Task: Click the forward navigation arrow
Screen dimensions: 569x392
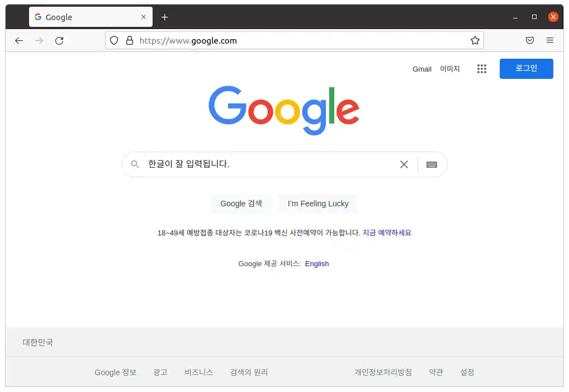Action: click(x=39, y=41)
